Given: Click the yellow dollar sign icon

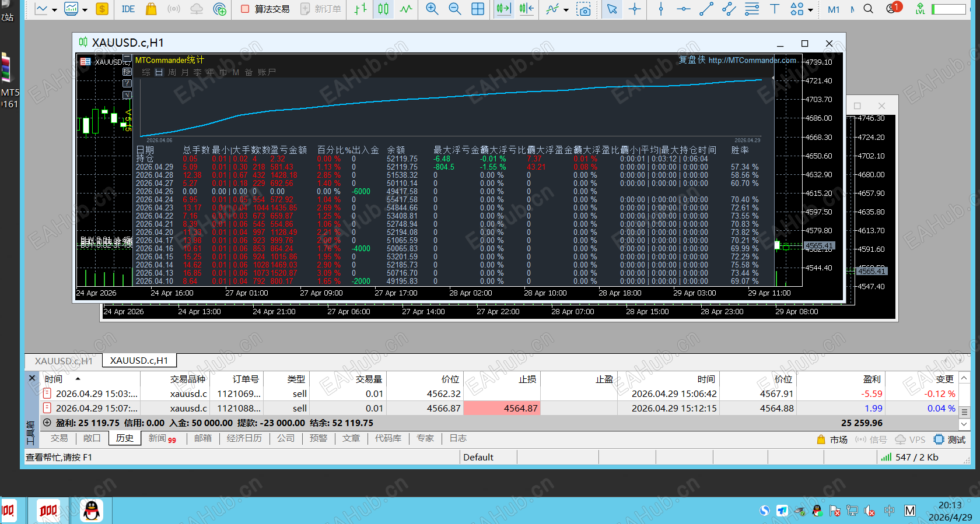Looking at the screenshot, I should point(102,9).
